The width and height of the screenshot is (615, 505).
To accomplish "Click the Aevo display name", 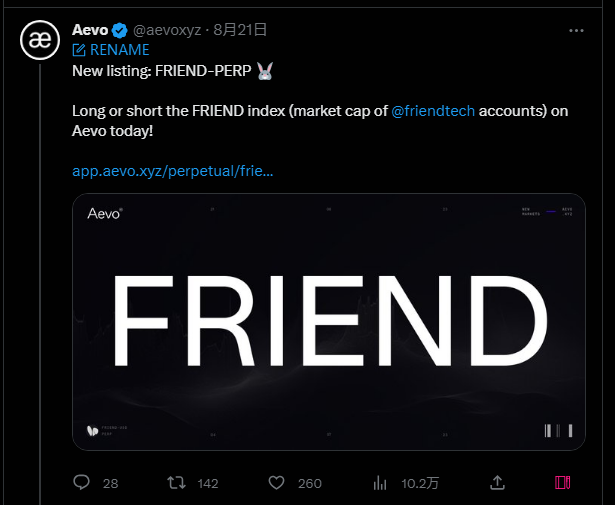I will coord(90,30).
